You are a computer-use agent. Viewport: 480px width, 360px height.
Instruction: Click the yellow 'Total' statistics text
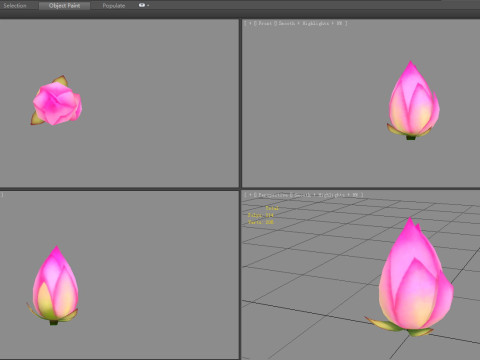click(272, 208)
